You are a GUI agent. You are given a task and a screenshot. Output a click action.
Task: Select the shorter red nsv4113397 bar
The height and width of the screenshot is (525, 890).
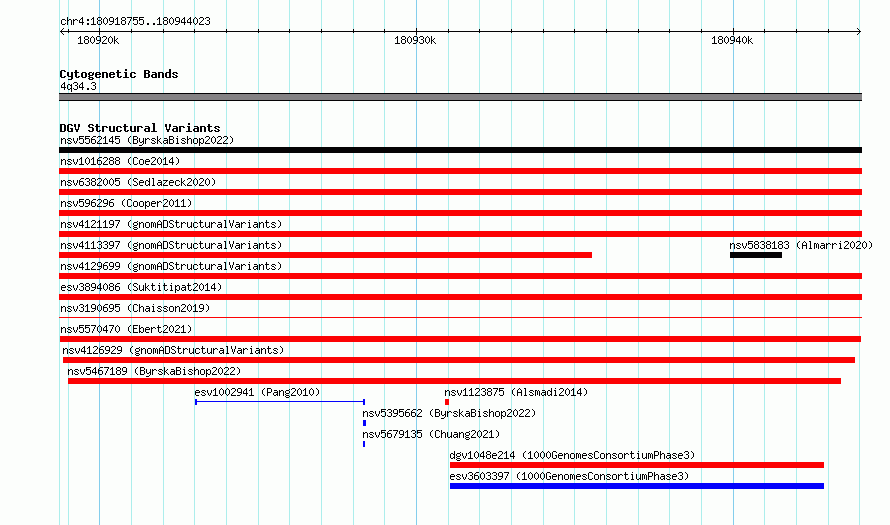point(325,255)
